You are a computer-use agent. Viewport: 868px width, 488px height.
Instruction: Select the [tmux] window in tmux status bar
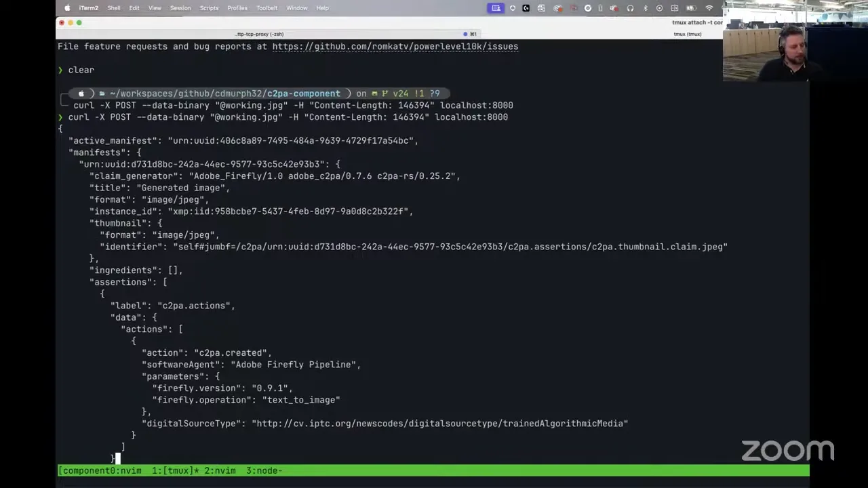[x=176, y=470]
